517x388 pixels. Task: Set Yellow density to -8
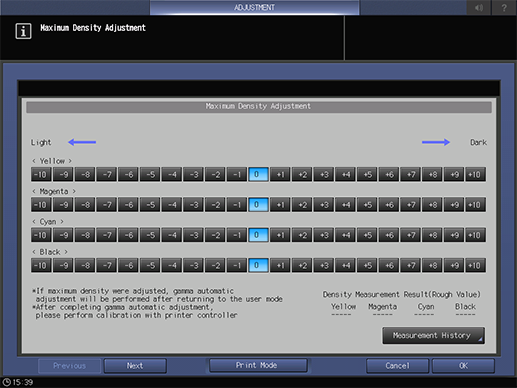pos(85,174)
